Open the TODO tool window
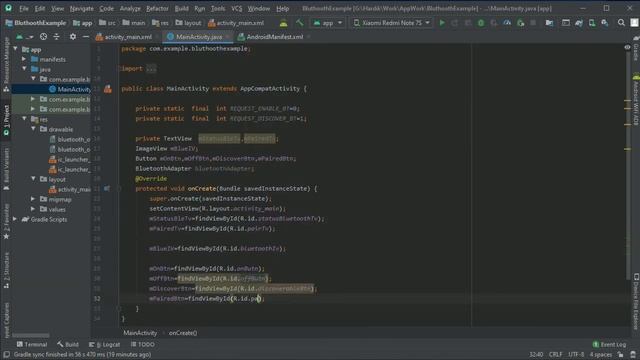Screen dimensions: 640x360 (142, 344)
